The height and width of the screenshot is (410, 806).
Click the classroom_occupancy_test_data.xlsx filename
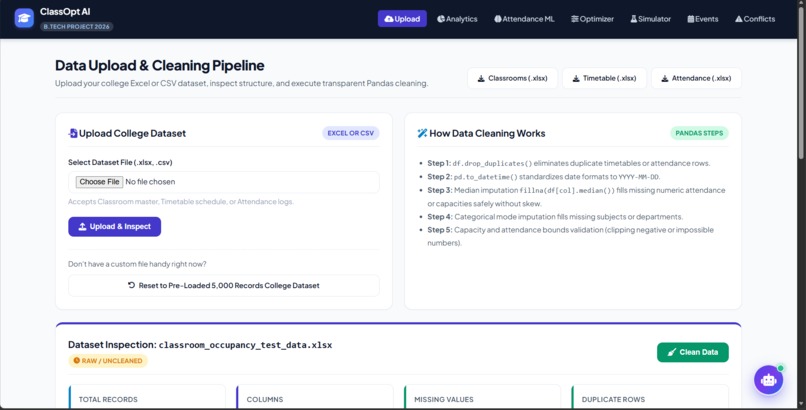(245, 345)
